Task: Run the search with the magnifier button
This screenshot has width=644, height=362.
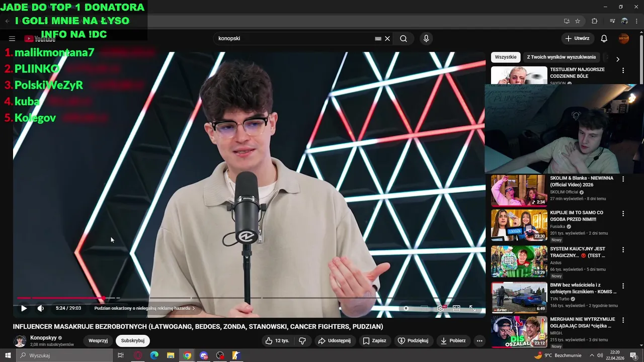Action: click(x=404, y=38)
